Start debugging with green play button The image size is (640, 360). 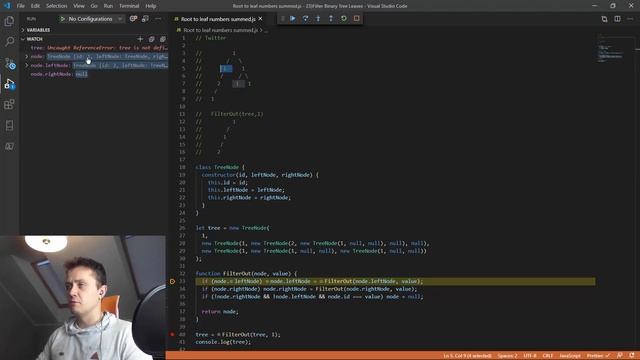[62, 19]
